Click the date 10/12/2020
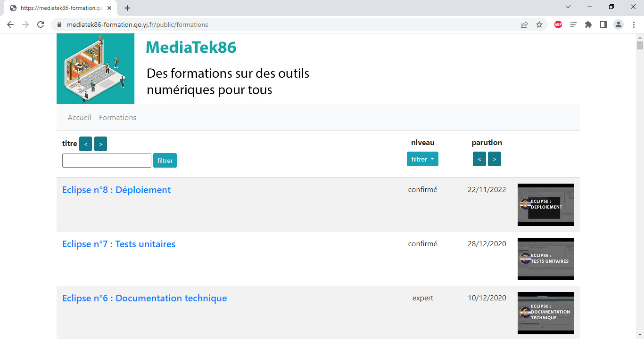Viewport: 644px width, 339px height. tap(487, 298)
